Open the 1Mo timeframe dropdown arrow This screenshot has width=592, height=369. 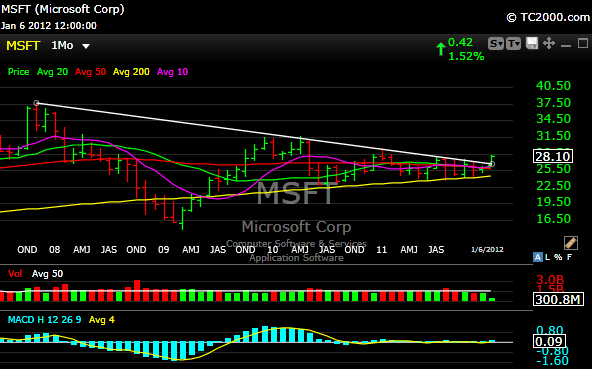point(86,46)
